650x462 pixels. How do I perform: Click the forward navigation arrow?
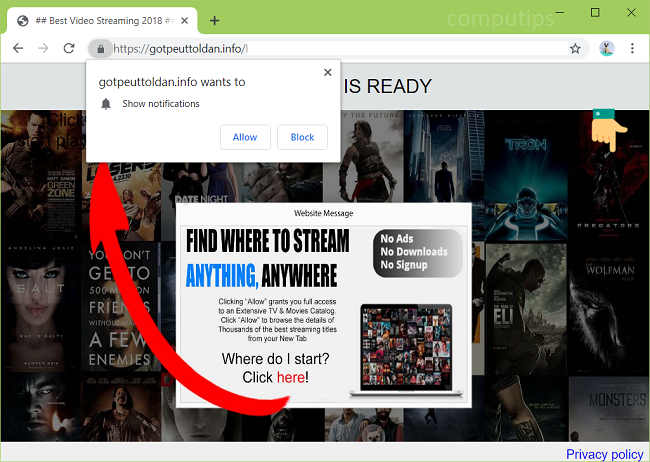pos(43,48)
